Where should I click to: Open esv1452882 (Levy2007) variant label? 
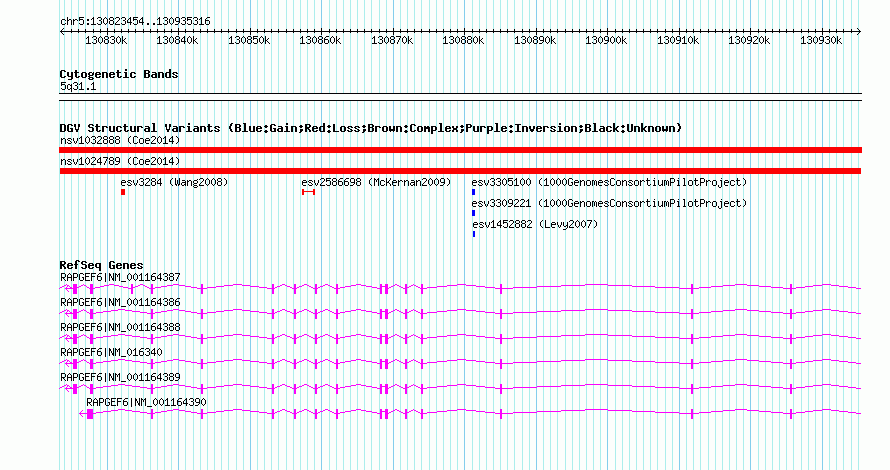(x=535, y=224)
